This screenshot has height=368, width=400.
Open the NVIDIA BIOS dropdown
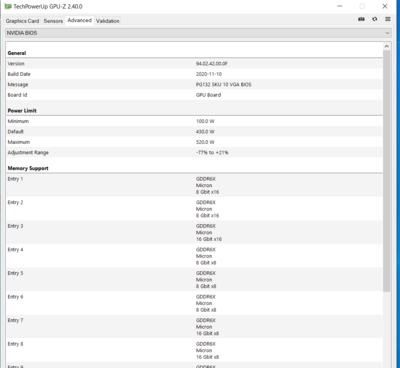[198, 33]
